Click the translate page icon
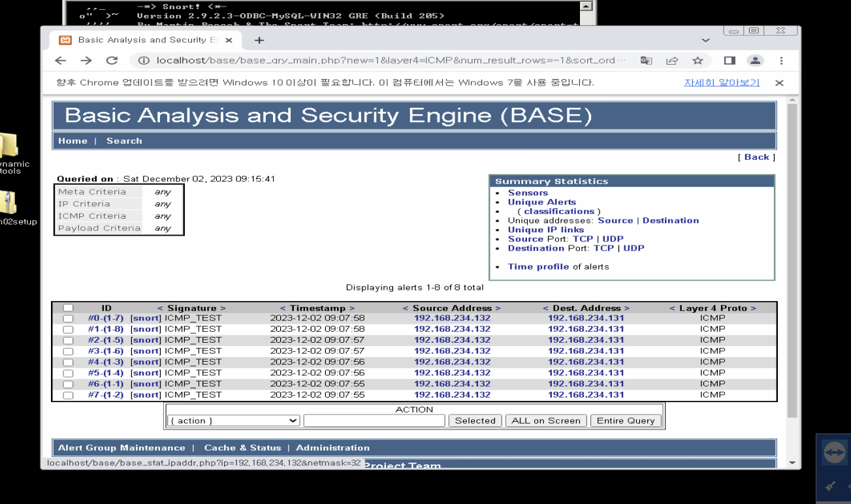This screenshot has width=851, height=504. coord(646,61)
